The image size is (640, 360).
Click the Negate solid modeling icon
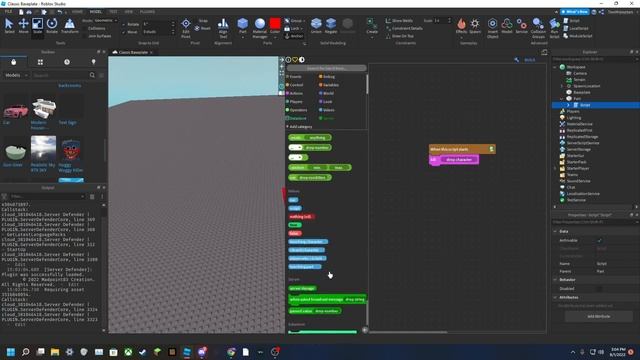[331, 26]
